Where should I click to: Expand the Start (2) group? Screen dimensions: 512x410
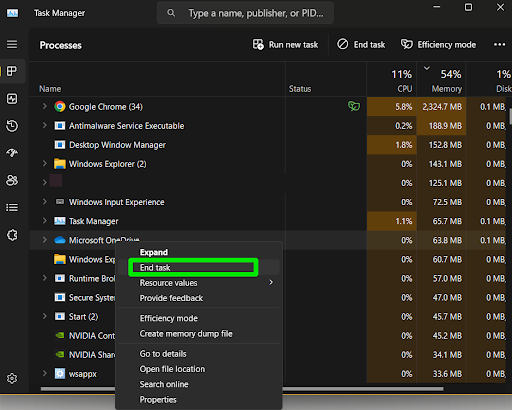point(44,316)
